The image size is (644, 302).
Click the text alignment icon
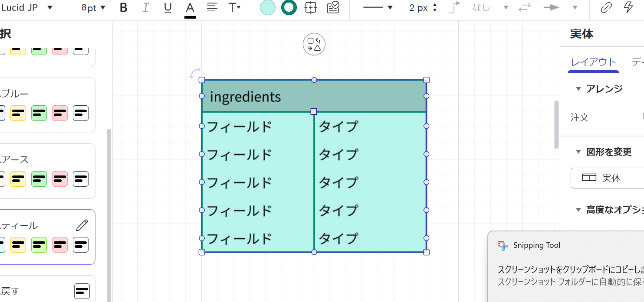click(x=212, y=7)
